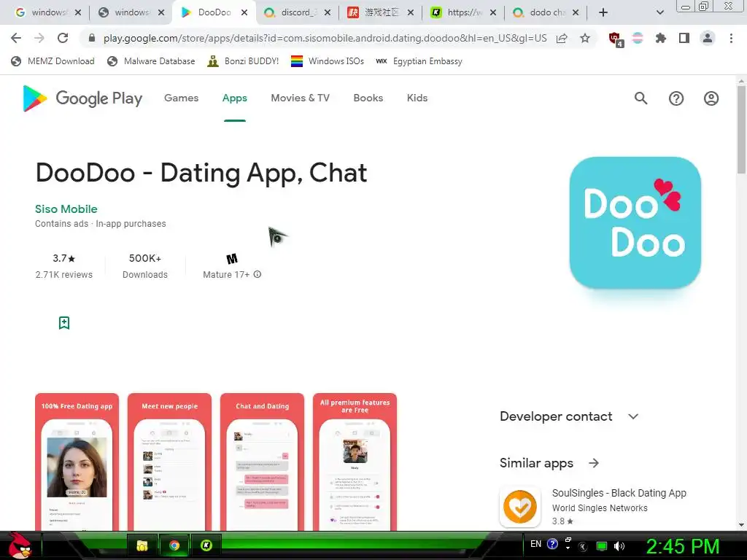The height and width of the screenshot is (560, 747).
Task: Open the DooDoo app icon image
Action: tap(635, 222)
